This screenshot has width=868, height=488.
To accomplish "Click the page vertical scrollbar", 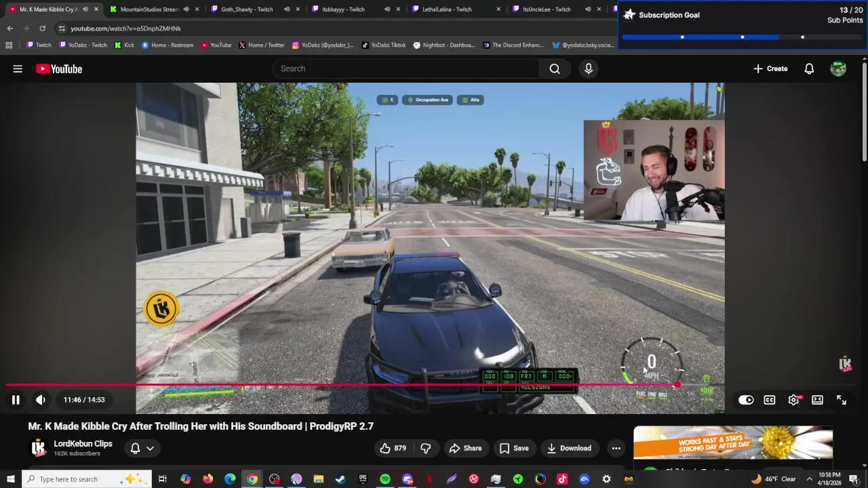I will tap(865, 112).
